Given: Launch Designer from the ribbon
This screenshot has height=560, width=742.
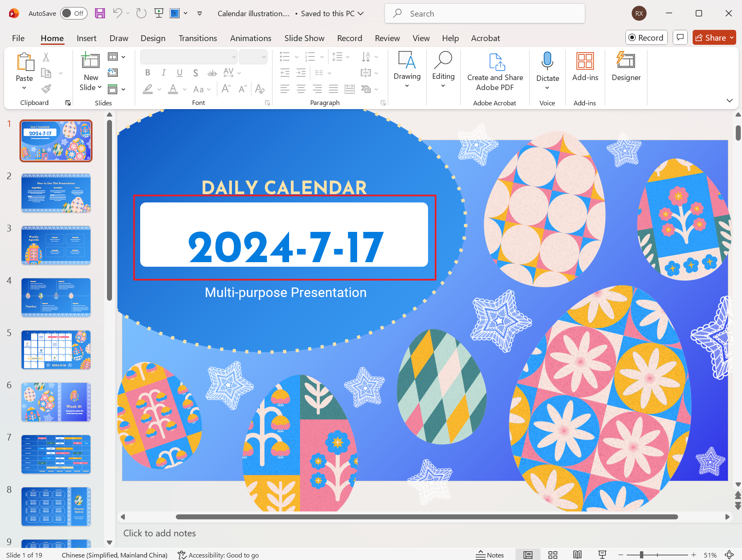Looking at the screenshot, I should 626,67.
